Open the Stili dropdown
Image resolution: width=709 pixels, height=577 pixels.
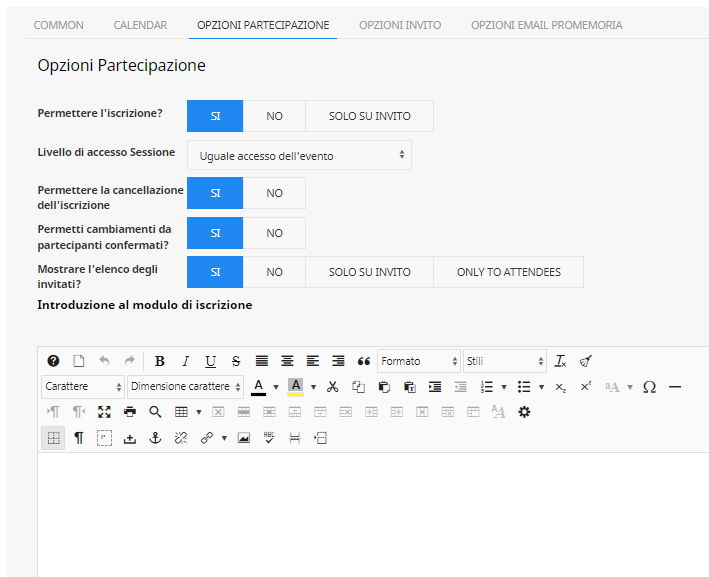click(505, 361)
